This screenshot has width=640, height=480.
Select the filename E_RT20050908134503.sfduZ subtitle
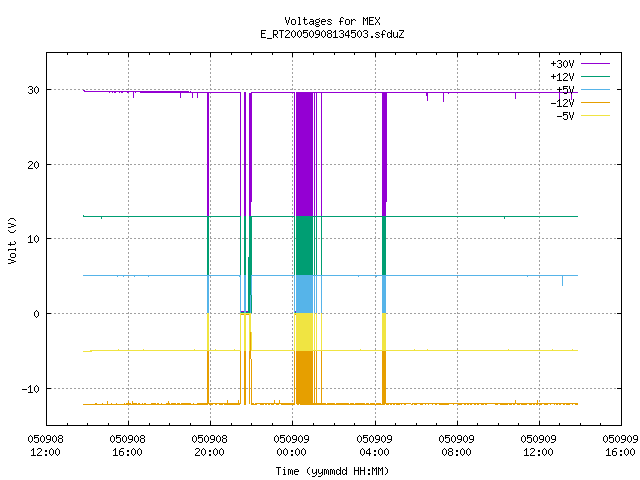[332, 34]
